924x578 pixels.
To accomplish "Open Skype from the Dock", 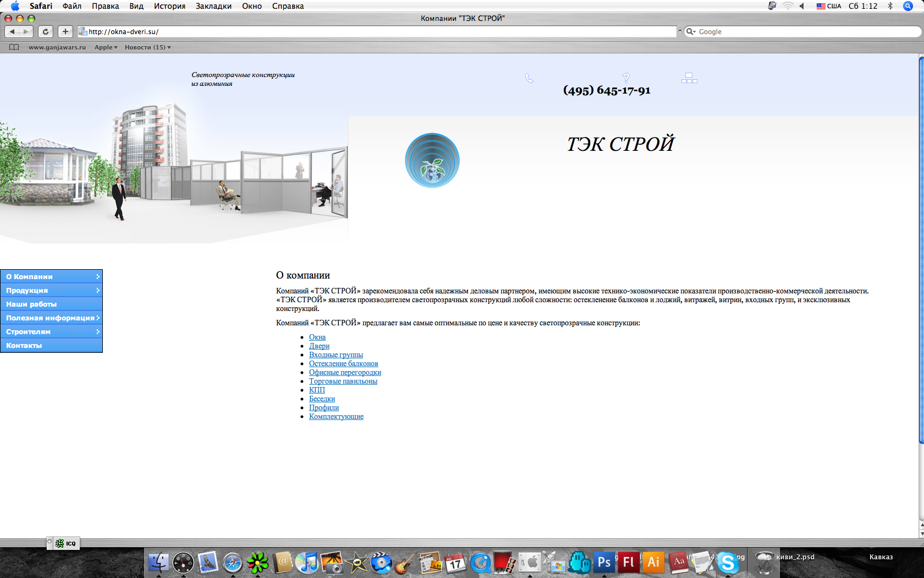I will tap(728, 563).
